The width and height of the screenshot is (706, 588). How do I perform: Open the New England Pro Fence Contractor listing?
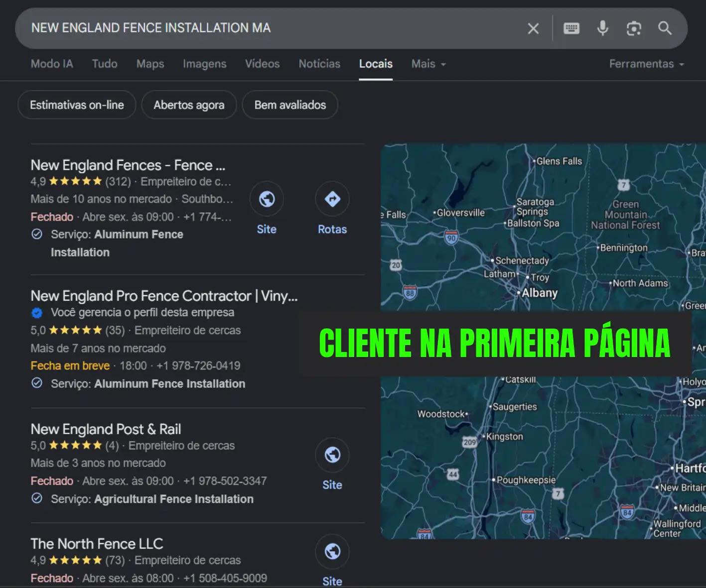click(164, 296)
